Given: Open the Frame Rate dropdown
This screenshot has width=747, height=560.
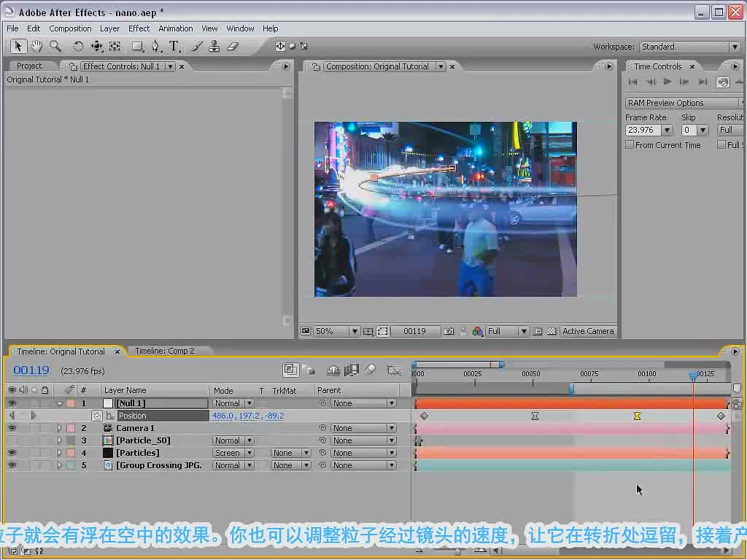Looking at the screenshot, I should [667, 130].
